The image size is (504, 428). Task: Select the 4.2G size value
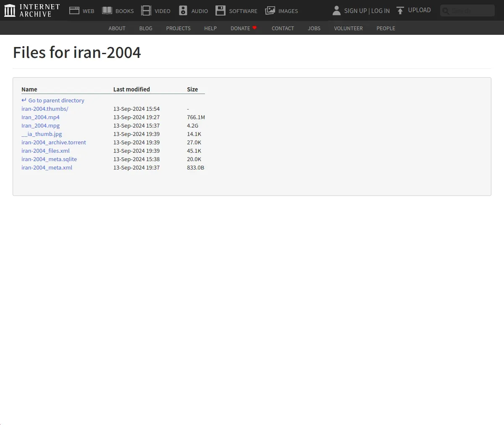(x=193, y=125)
